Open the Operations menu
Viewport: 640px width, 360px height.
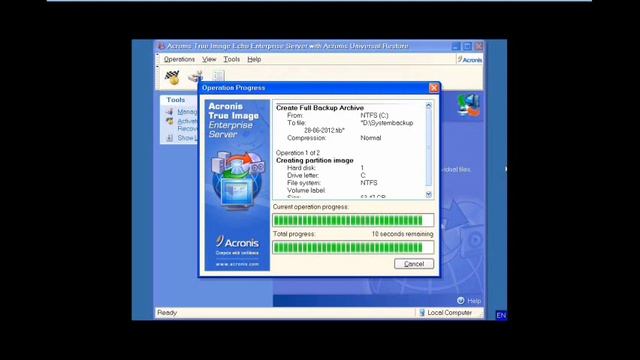pyautogui.click(x=179, y=59)
